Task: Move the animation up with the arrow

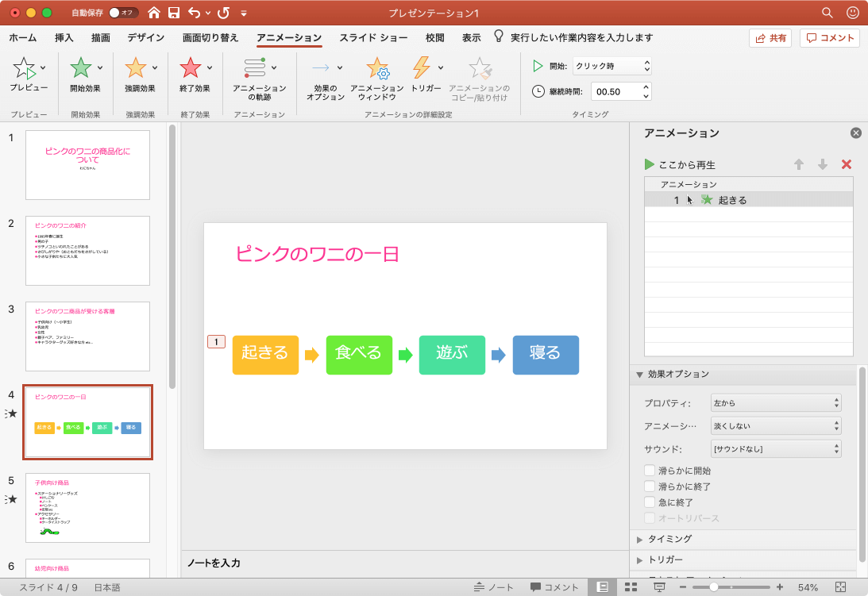Action: 799,164
